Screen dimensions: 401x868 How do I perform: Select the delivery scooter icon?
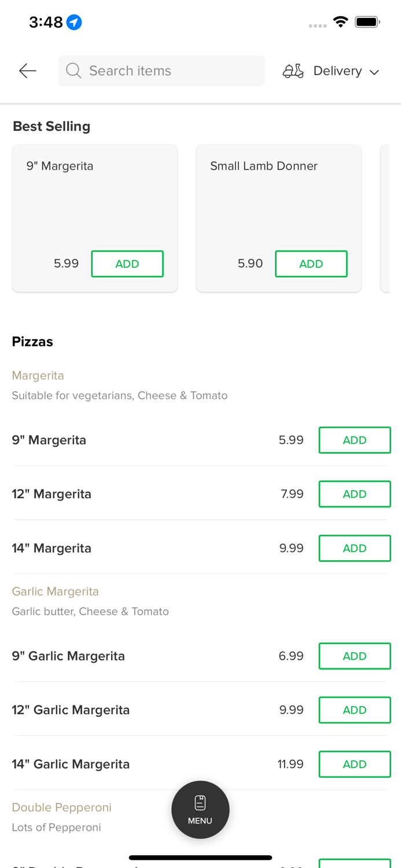click(293, 71)
